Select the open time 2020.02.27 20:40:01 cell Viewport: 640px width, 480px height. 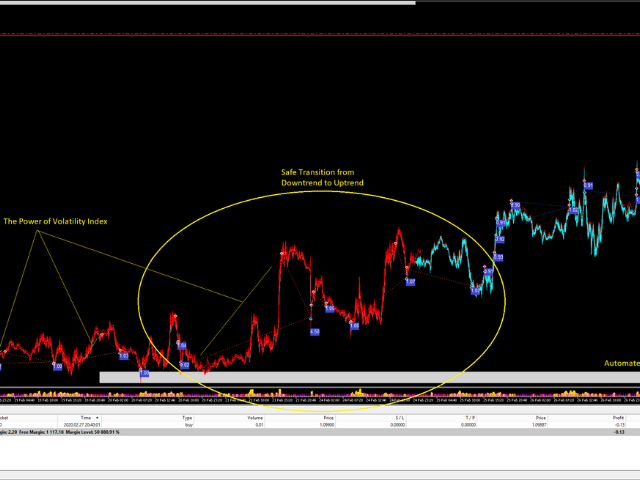click(79, 425)
